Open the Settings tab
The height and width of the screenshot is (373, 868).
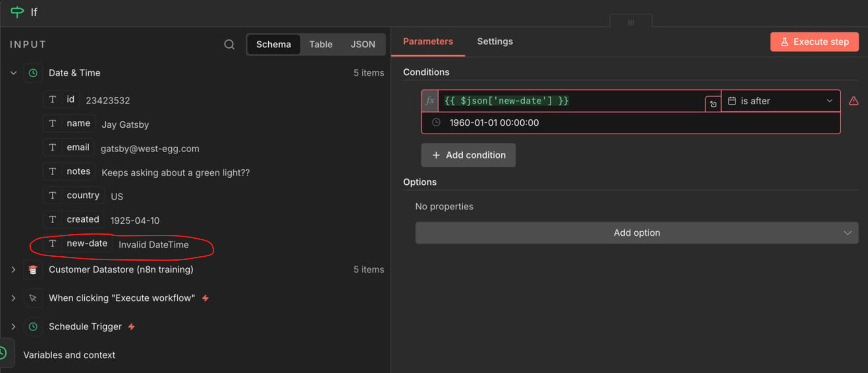tap(495, 41)
